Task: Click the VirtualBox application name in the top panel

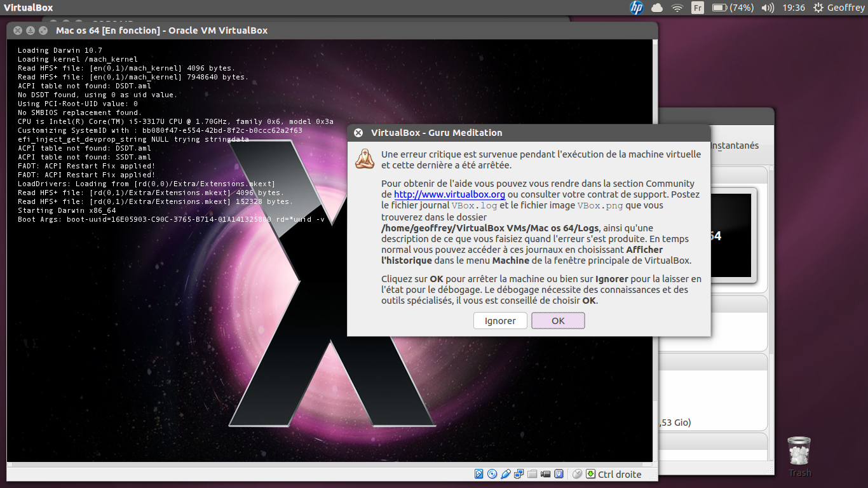Action: coord(29,8)
